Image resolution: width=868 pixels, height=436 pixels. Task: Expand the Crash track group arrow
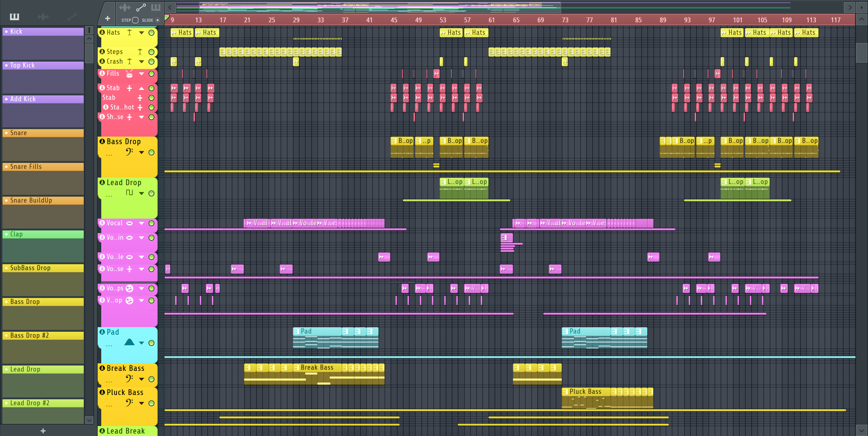pos(142,62)
